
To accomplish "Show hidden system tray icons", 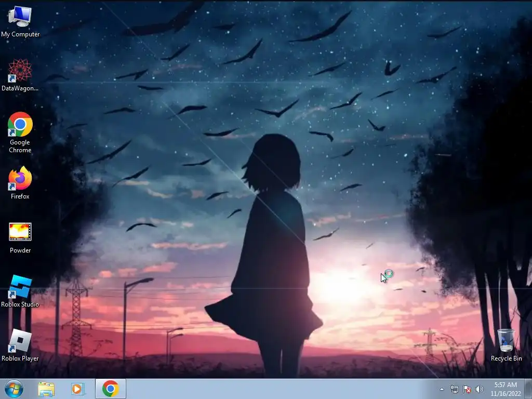I will tap(442, 390).
